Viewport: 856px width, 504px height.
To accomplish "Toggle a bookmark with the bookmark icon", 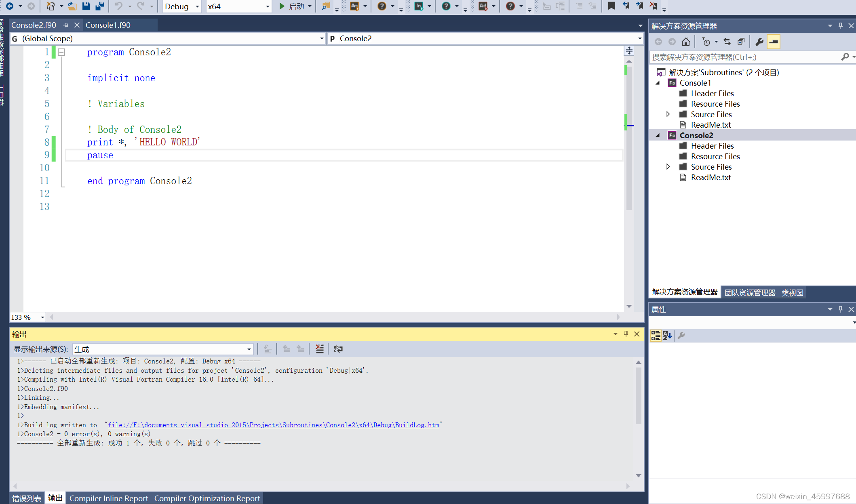I will (x=611, y=6).
